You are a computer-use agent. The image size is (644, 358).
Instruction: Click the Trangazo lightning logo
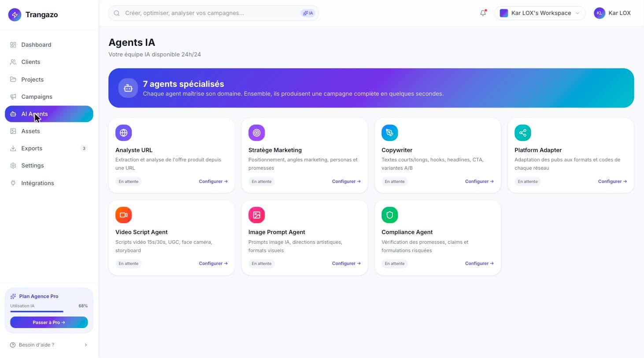click(x=15, y=15)
